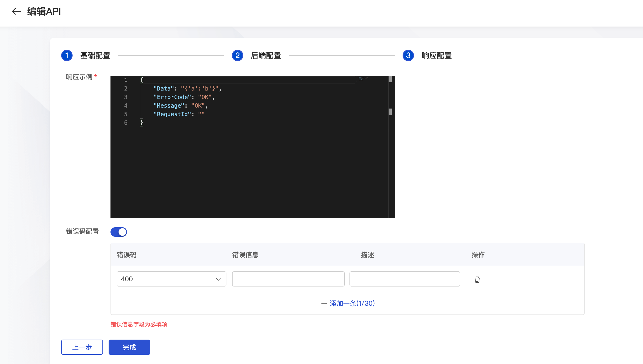Click the 操作 column header
The image size is (643, 364).
(478, 255)
